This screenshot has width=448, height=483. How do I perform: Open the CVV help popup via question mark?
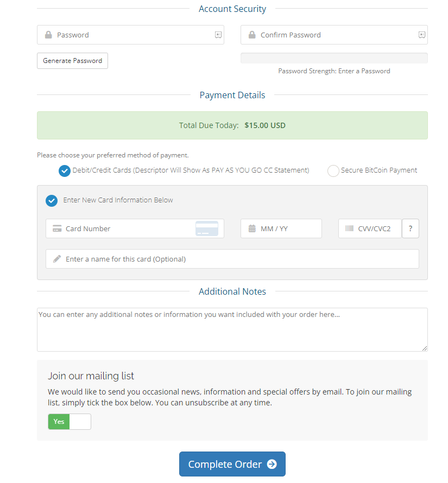pyautogui.click(x=411, y=228)
